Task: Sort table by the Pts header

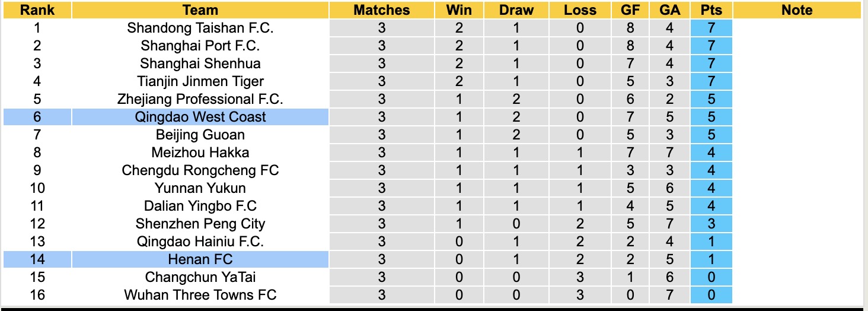Action: [711, 10]
